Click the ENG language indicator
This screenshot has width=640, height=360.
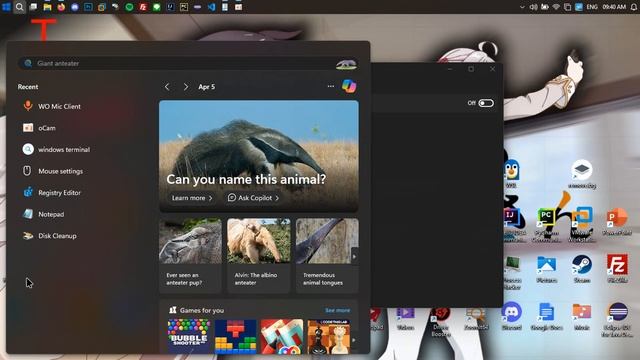coord(592,7)
